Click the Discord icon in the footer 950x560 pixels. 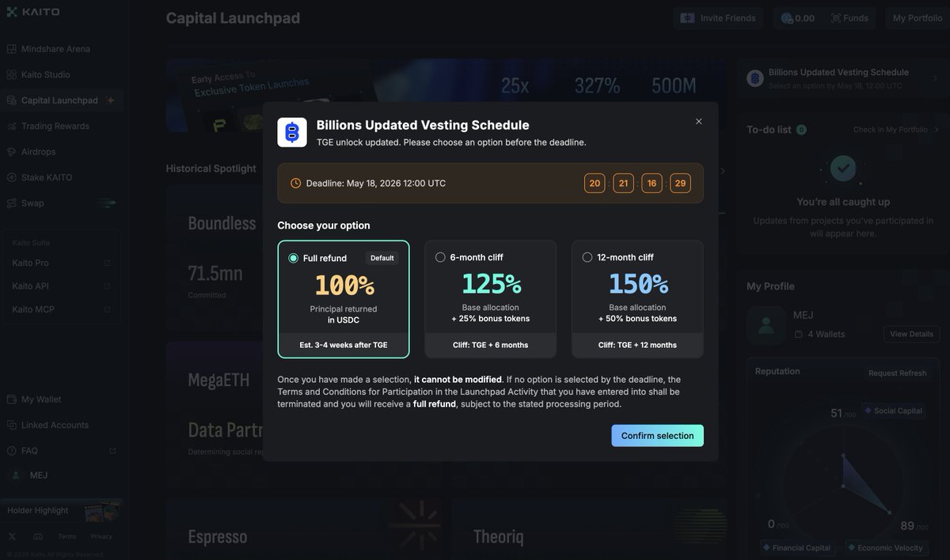click(38, 536)
